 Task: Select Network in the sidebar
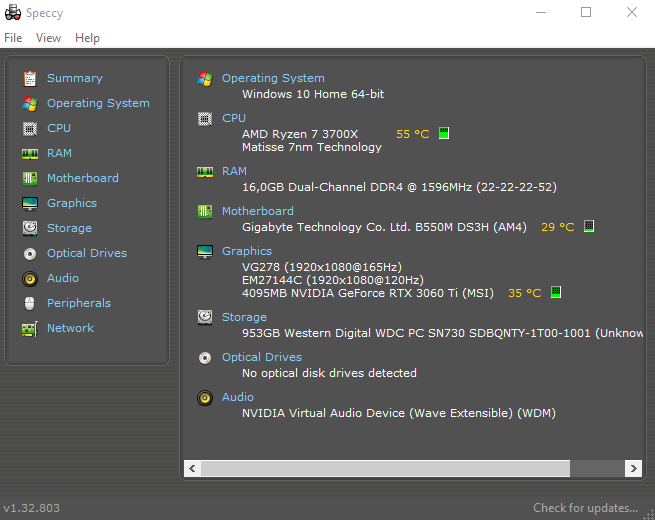(x=70, y=329)
